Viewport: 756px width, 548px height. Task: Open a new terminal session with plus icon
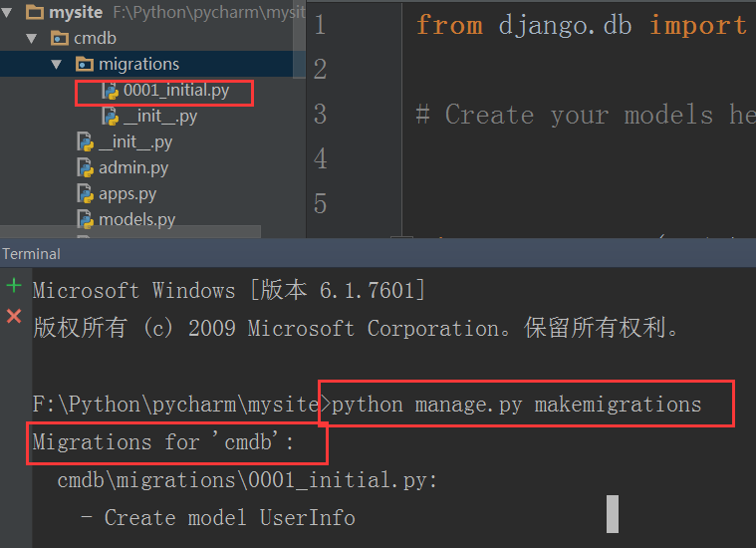[x=13, y=286]
